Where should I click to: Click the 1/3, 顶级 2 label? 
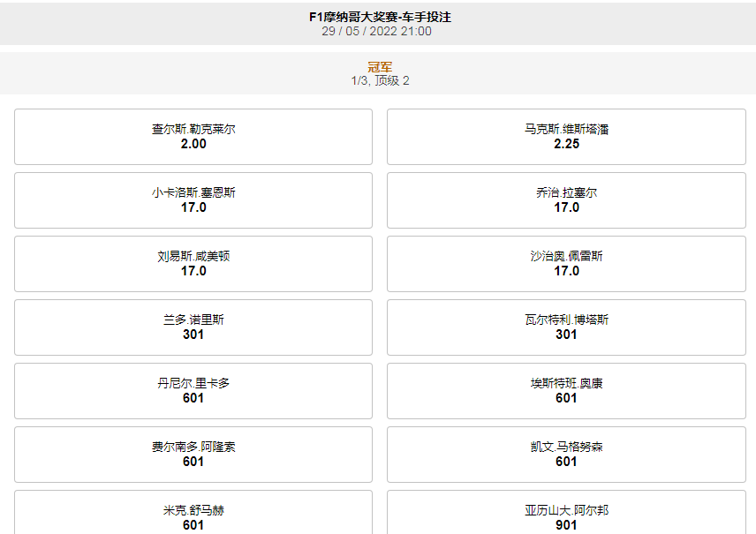tap(378, 84)
